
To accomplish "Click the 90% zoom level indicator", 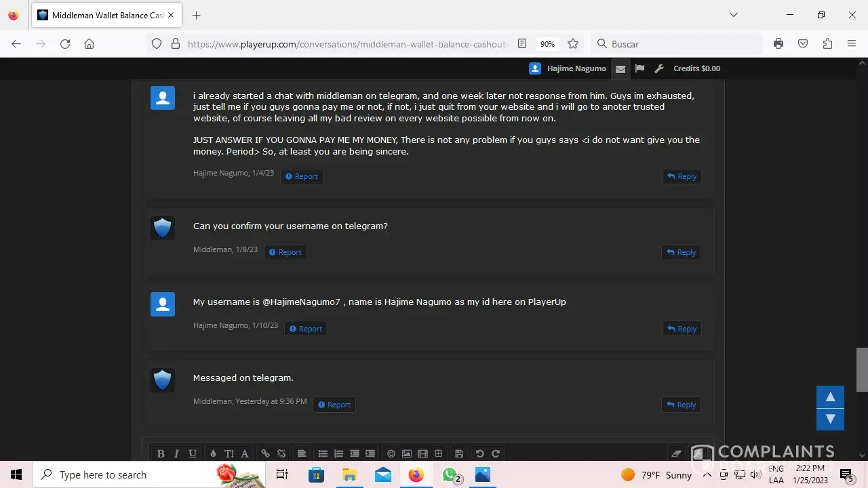I will (547, 44).
